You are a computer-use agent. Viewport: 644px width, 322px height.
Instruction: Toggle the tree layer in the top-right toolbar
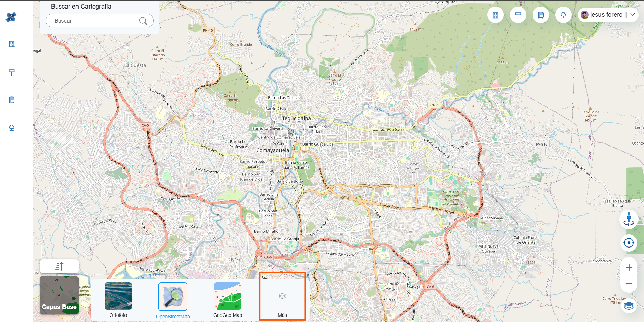563,14
